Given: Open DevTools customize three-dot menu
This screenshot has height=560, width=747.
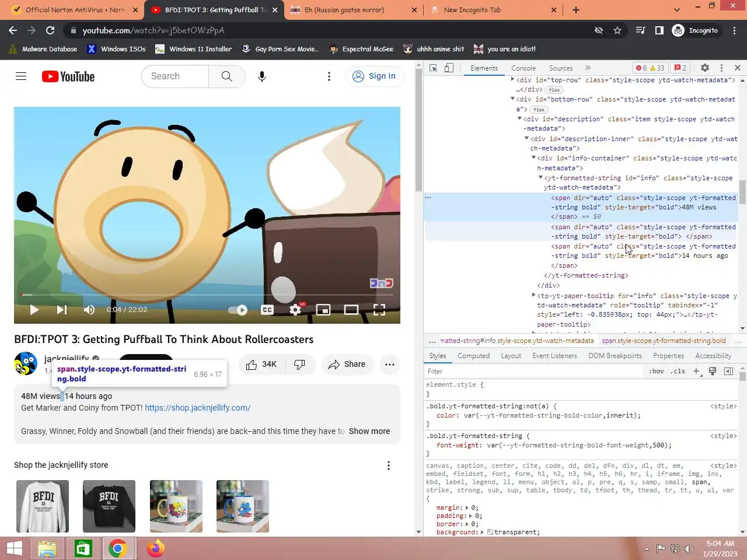Looking at the screenshot, I should point(721,68).
